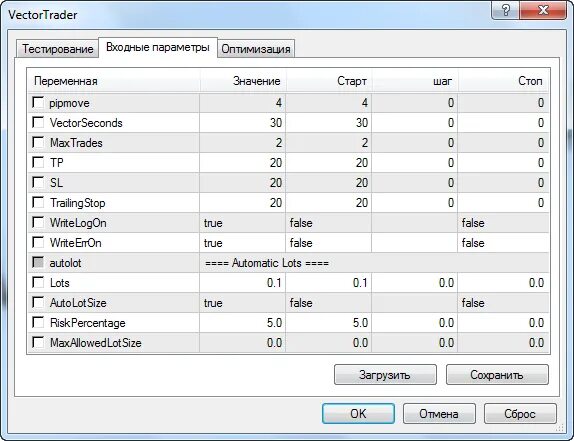The image size is (574, 441).
Task: Open the AutoLotSize stop false cell
Action: click(503, 303)
